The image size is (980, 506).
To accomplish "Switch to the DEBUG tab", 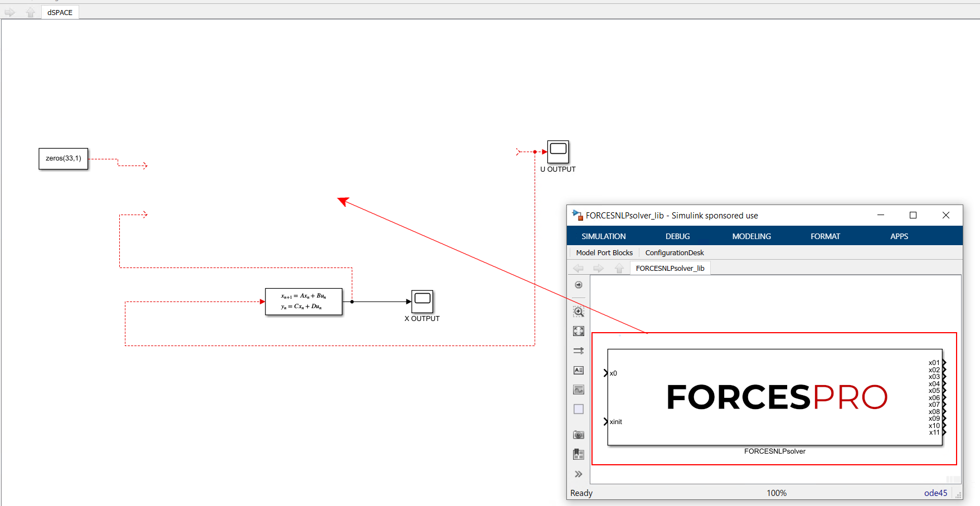I will coord(677,236).
